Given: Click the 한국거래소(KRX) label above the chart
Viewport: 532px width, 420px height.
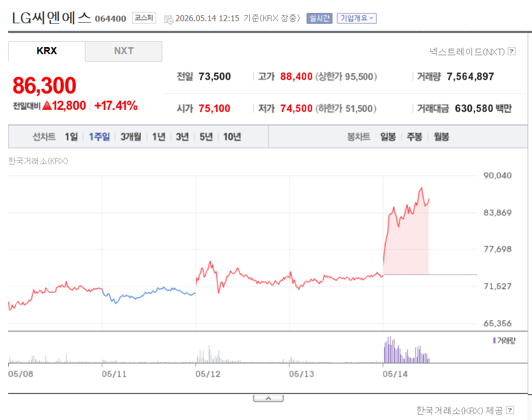Looking at the screenshot, I should 38,161.
